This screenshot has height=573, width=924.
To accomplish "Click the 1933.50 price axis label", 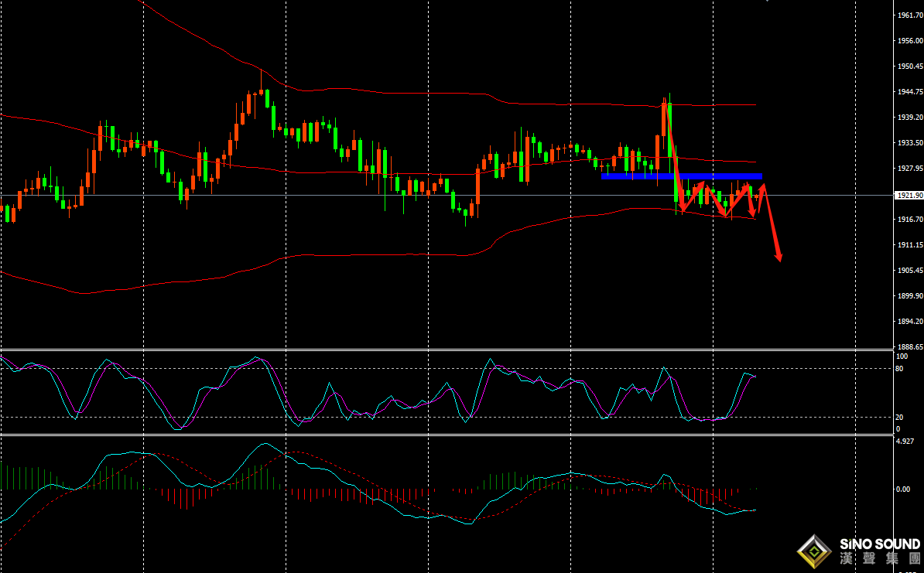I will click(909, 143).
